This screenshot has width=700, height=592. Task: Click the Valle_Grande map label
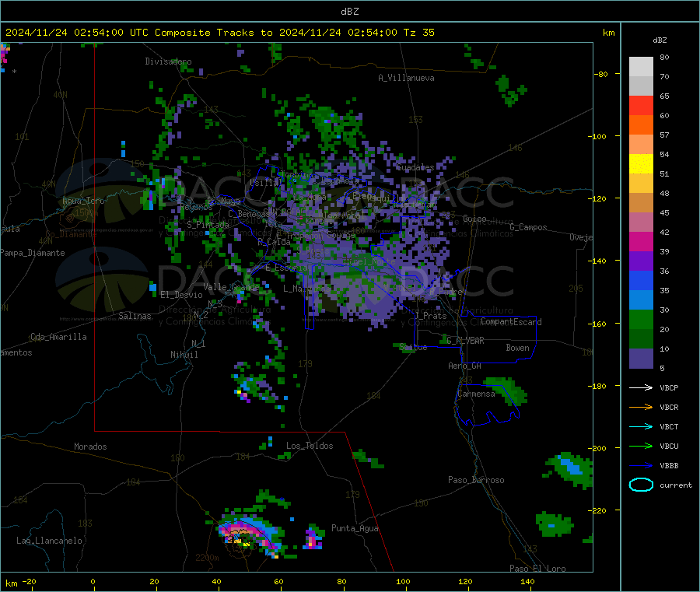tap(232, 287)
